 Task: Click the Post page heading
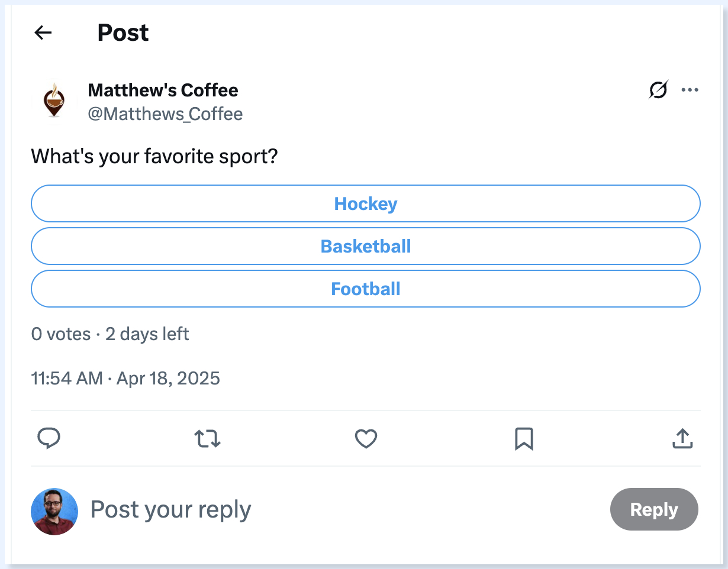[x=123, y=33]
